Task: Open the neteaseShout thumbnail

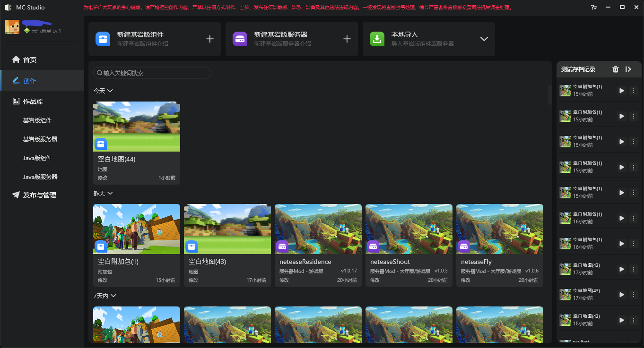Action: pos(409,229)
